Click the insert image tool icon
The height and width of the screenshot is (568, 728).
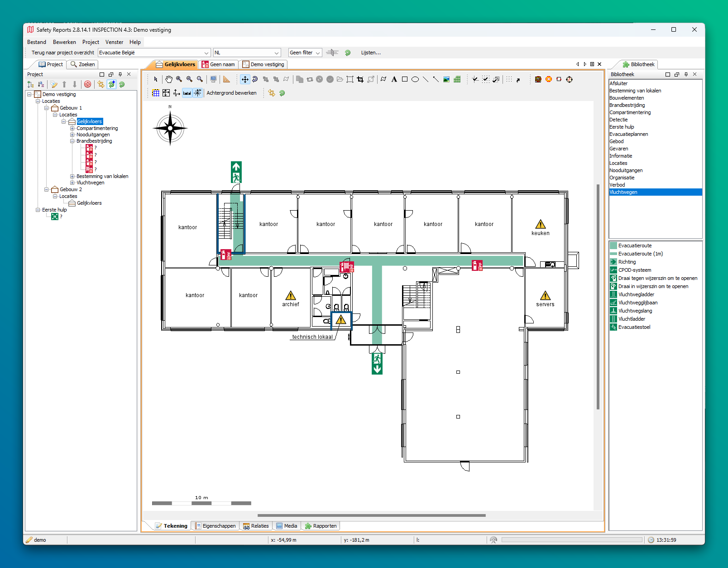(x=446, y=79)
